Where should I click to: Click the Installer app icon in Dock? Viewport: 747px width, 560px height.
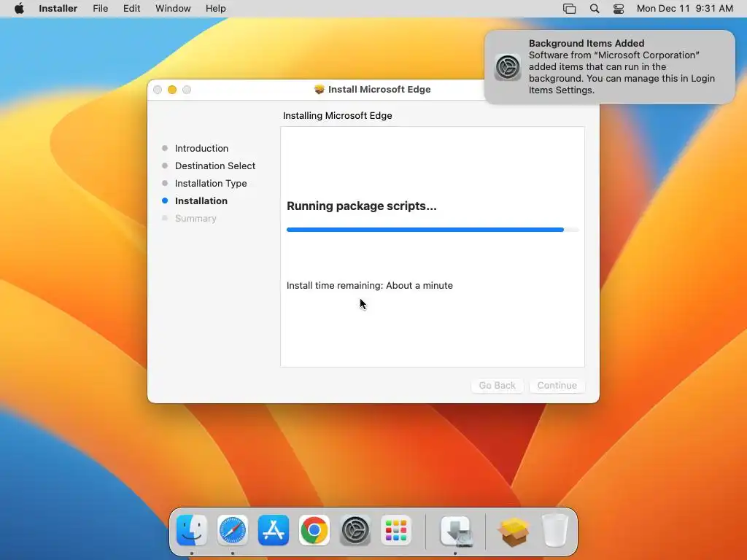(x=455, y=530)
